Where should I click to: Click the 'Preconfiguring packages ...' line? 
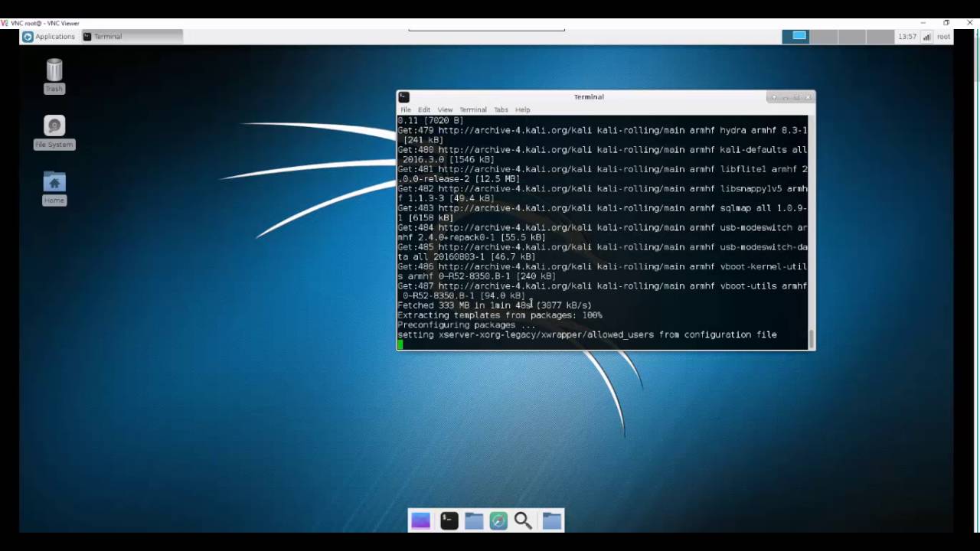[466, 324]
